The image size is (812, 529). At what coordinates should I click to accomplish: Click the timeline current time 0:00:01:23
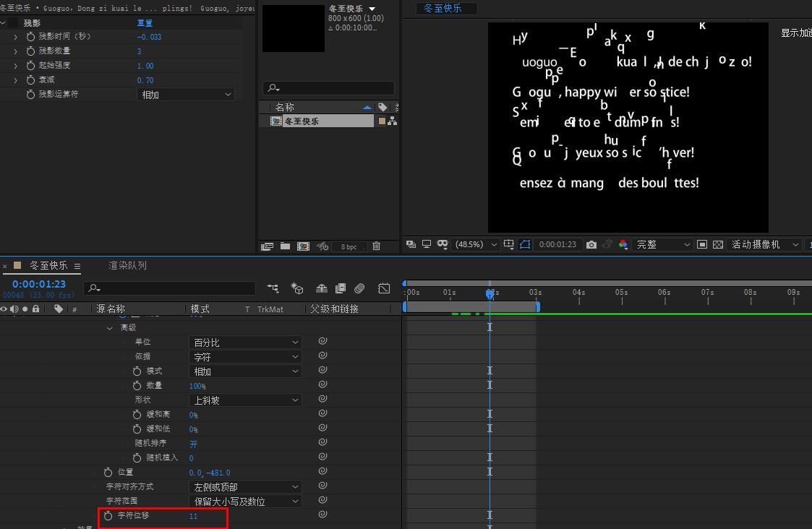39,284
